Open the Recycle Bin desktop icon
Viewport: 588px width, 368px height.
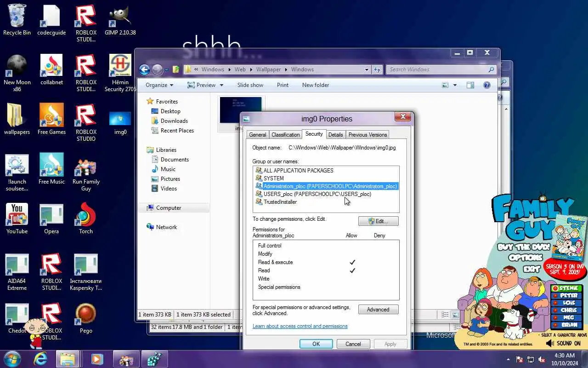pyautogui.click(x=17, y=20)
